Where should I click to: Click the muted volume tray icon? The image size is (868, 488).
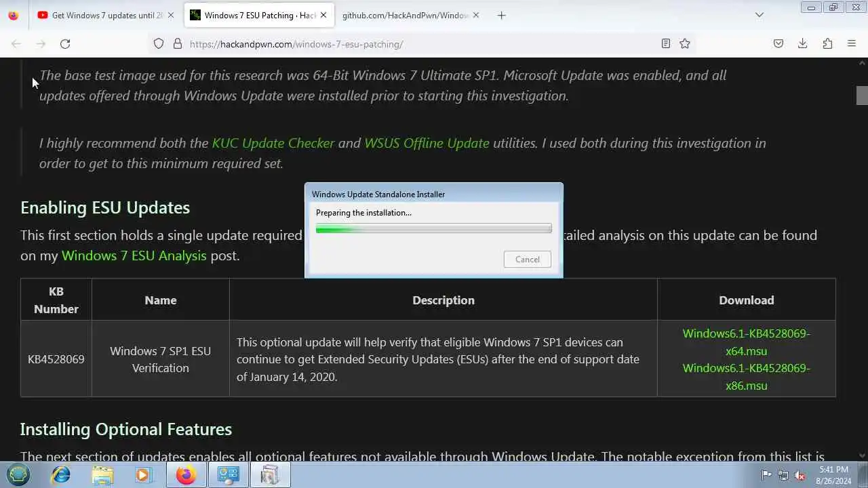[800, 475]
